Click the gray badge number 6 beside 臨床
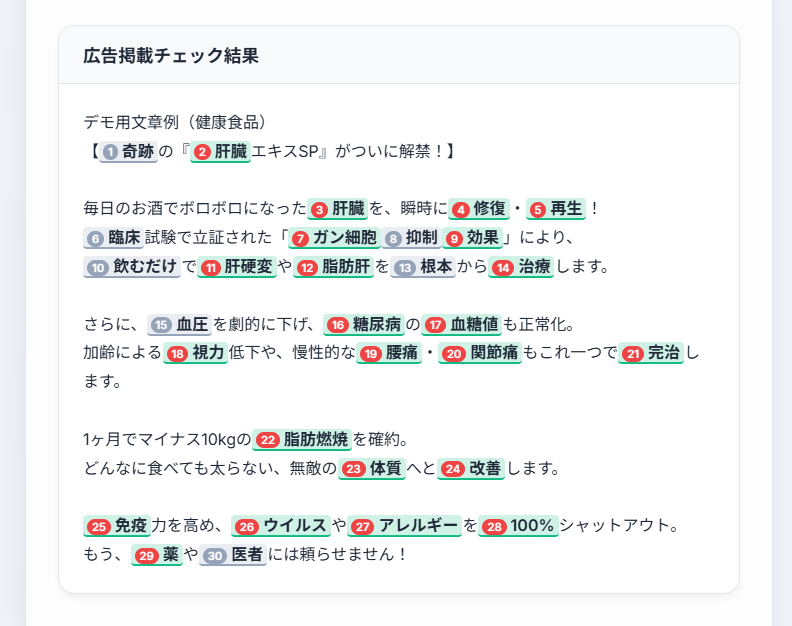792x626 pixels. (95, 238)
